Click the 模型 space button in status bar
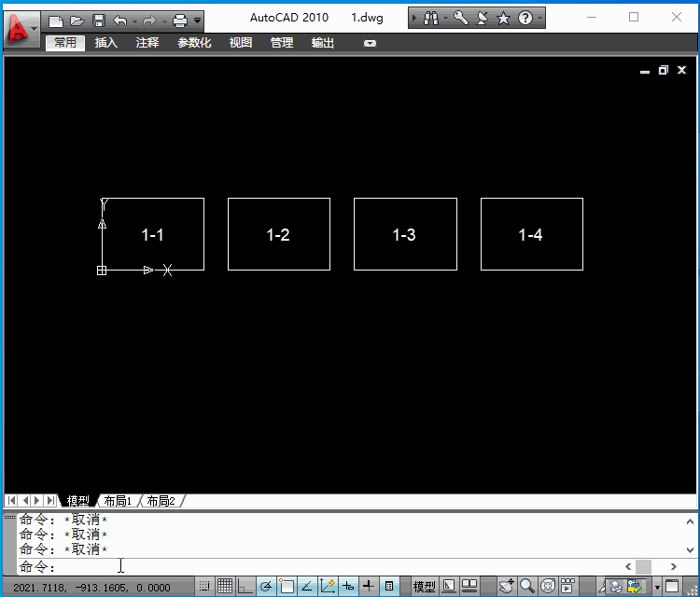 pos(424,587)
